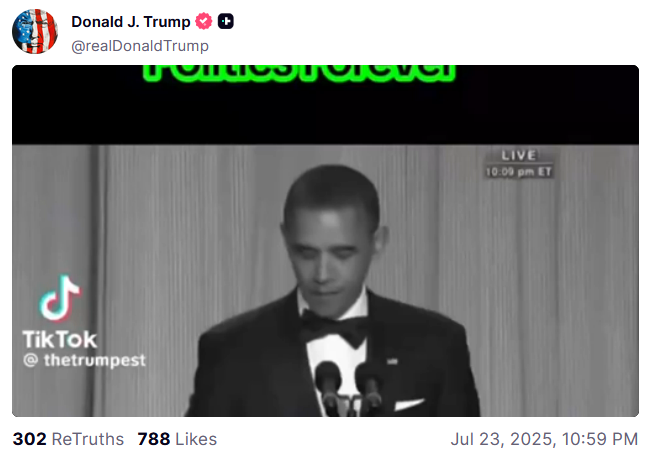Viewport: 652px width, 457px height.
Task: View the 788 Likes list
Action: (x=177, y=439)
